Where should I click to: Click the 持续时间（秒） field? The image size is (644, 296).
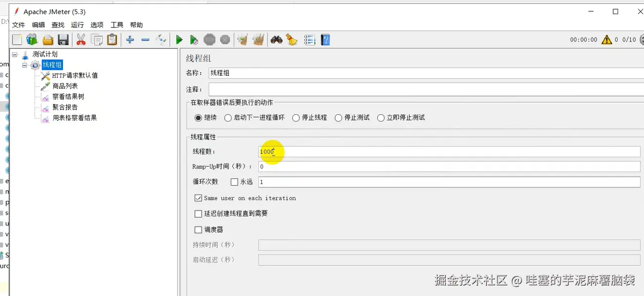(449, 245)
